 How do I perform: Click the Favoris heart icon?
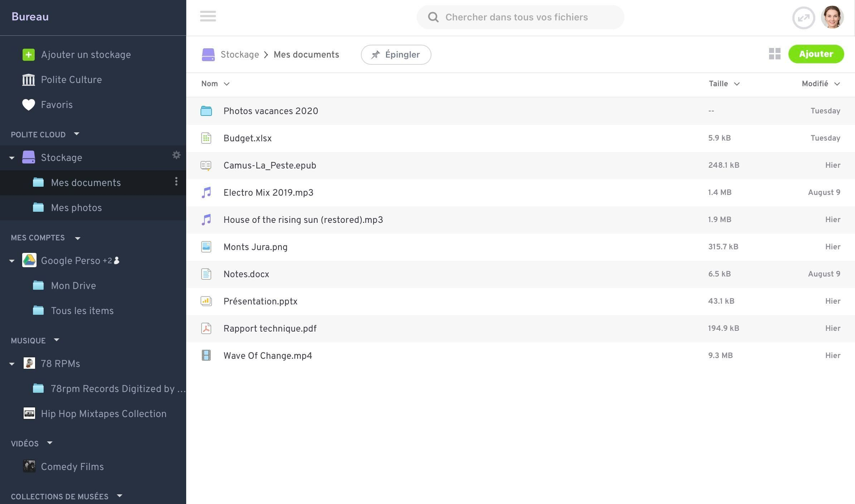click(x=28, y=104)
